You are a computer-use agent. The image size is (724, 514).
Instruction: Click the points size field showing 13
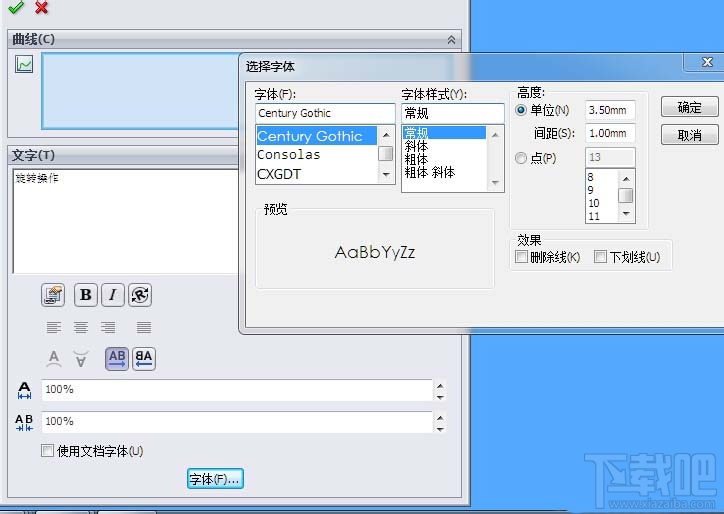click(x=610, y=157)
